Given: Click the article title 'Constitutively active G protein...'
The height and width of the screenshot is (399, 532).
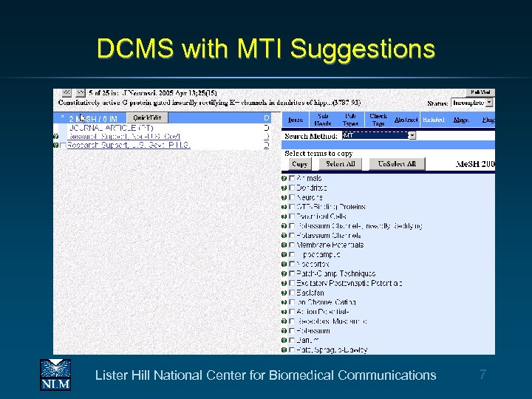Looking at the screenshot, I should [209, 103].
